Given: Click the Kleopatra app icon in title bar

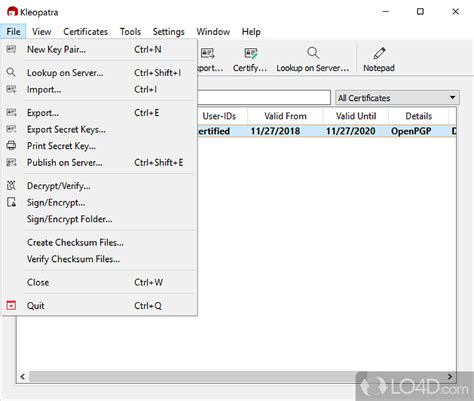Looking at the screenshot, I should [x=12, y=12].
